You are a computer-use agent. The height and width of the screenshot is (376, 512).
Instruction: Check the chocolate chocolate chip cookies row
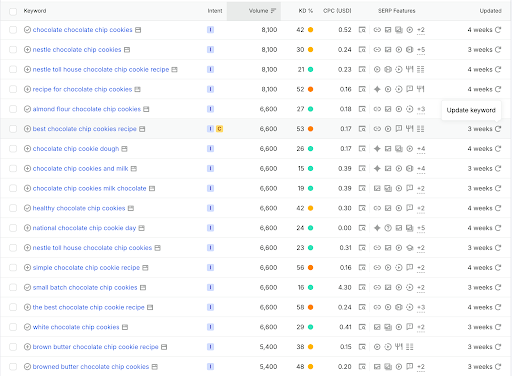pos(13,30)
